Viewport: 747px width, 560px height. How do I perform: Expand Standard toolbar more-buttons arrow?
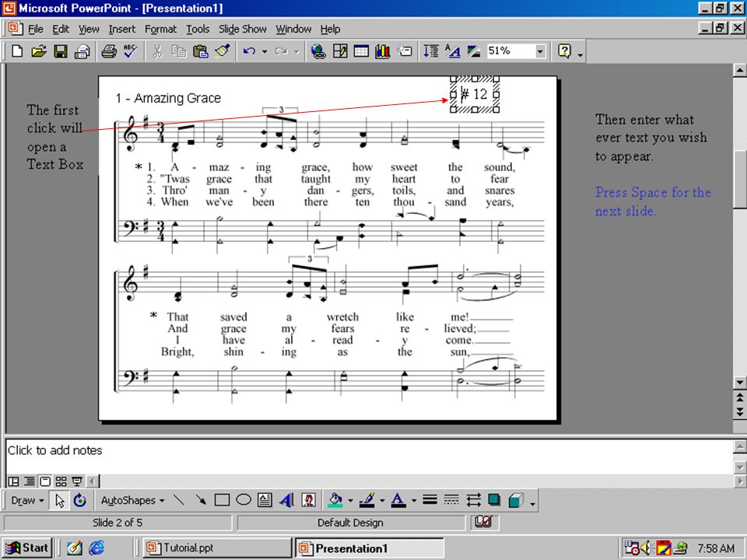click(x=580, y=54)
